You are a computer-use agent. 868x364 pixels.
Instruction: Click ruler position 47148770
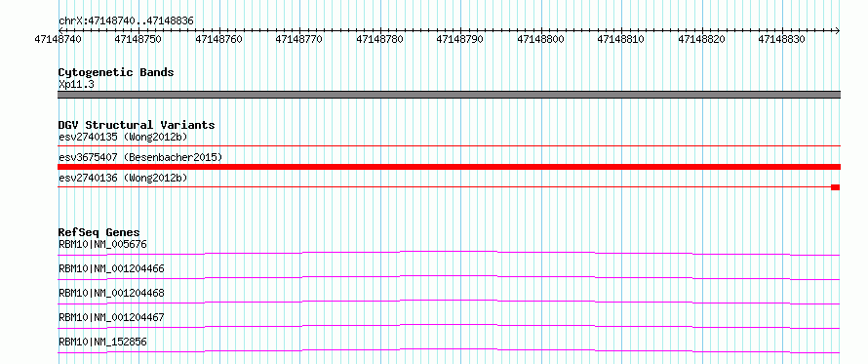click(299, 39)
